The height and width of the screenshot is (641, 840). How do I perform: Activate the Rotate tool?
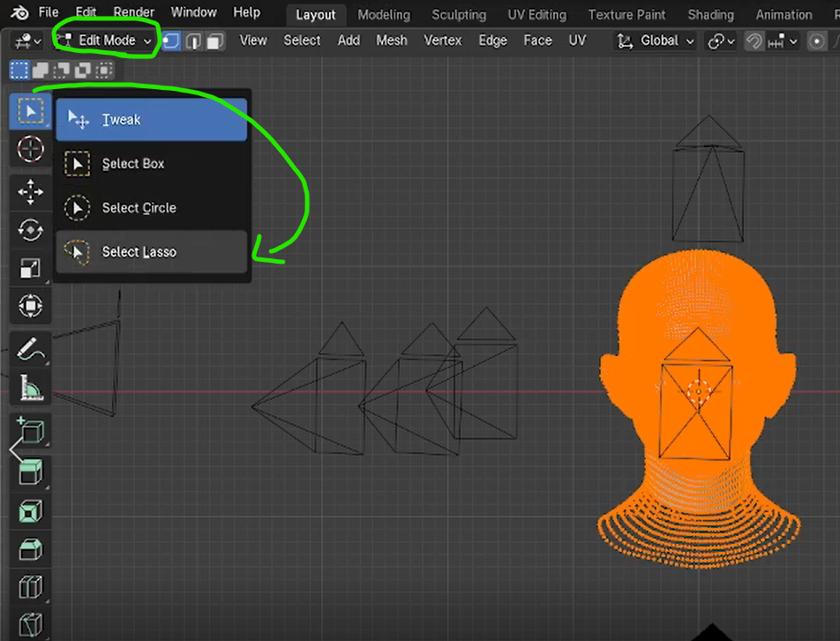(30, 230)
